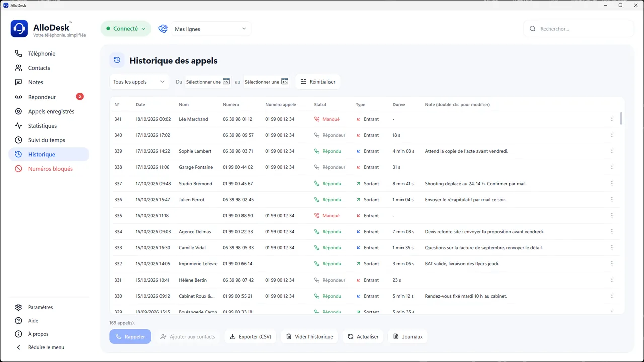Click number 06 39 98 05 33
Screen dimensions: 644x362
pos(238,248)
